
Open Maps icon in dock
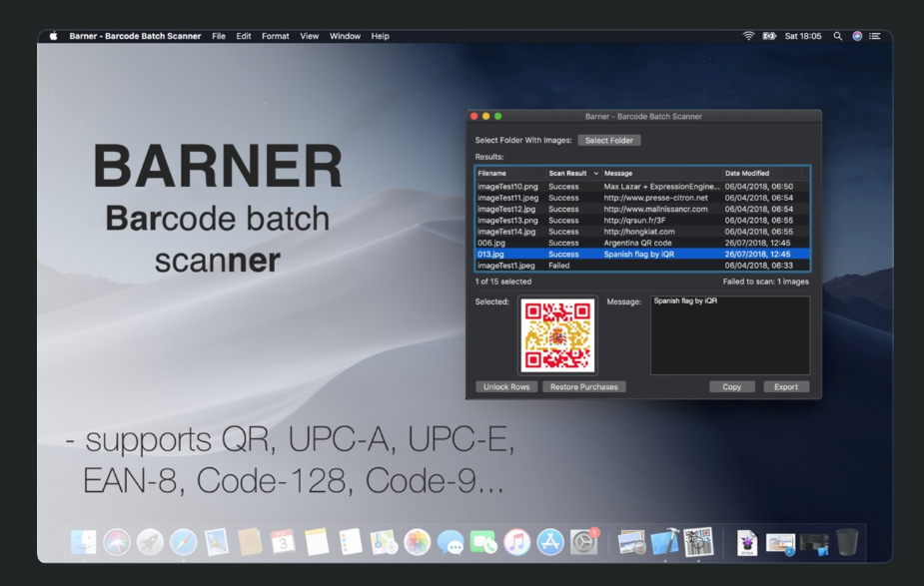(x=384, y=542)
